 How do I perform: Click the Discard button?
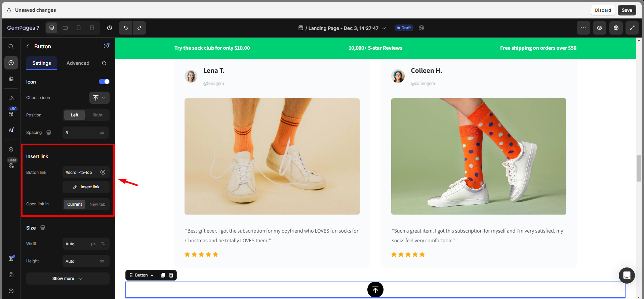tap(603, 10)
